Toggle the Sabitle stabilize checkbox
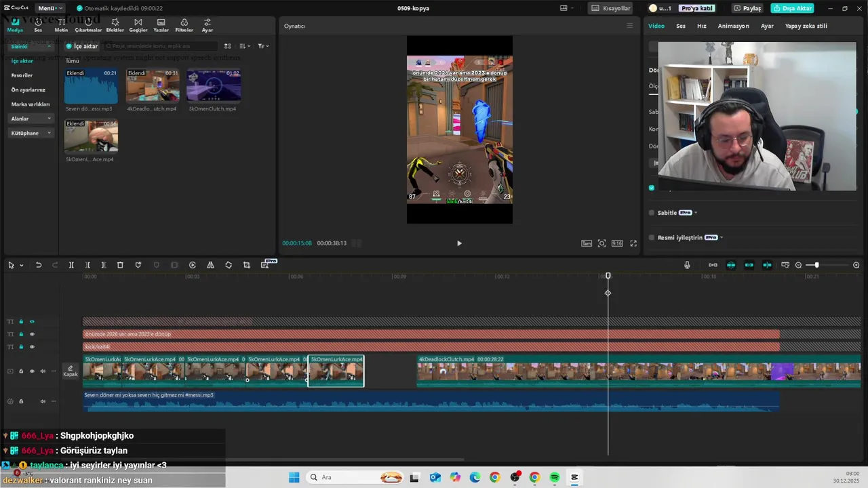 (x=652, y=213)
